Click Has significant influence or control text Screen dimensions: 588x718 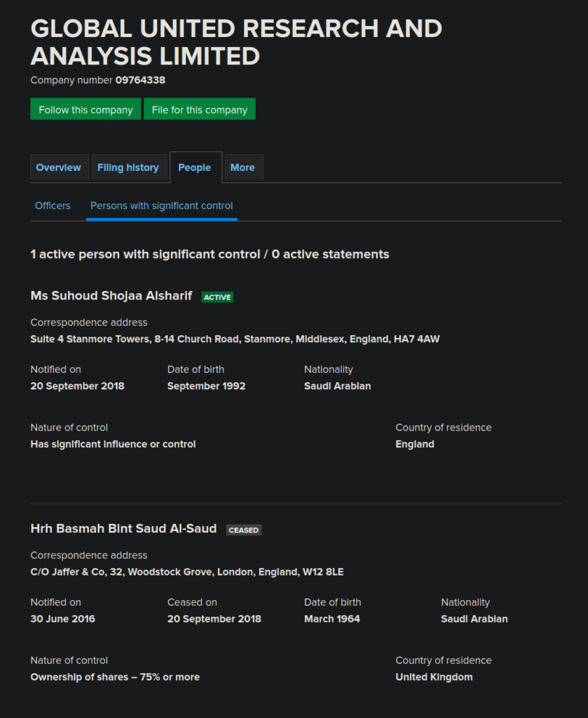113,445
